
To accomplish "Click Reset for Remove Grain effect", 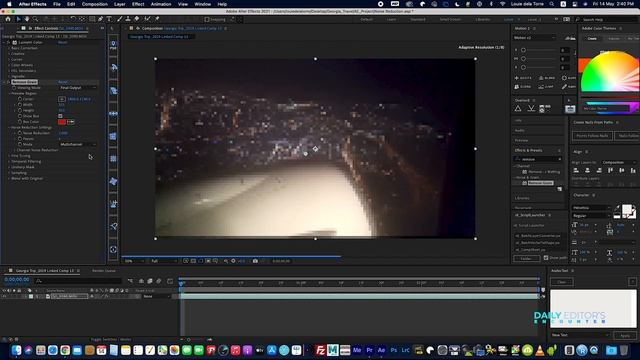I will pos(62,82).
